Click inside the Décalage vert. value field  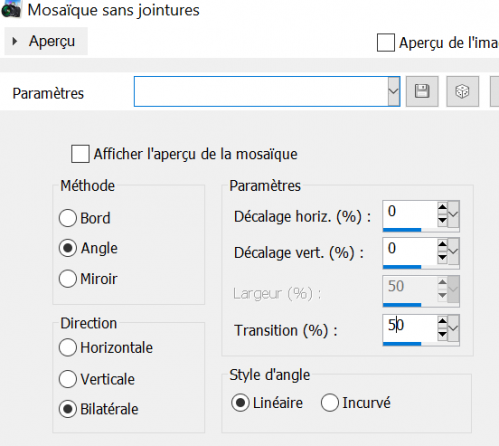tap(410, 251)
